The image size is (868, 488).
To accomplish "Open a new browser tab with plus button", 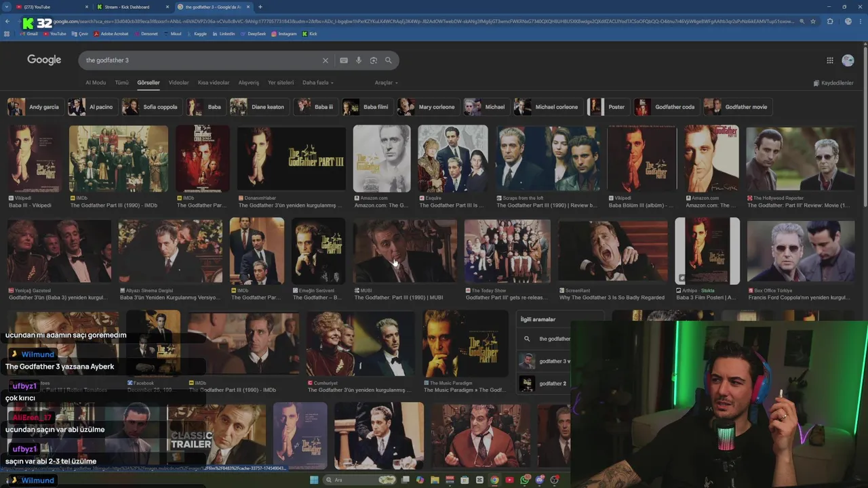I will pyautogui.click(x=260, y=7).
